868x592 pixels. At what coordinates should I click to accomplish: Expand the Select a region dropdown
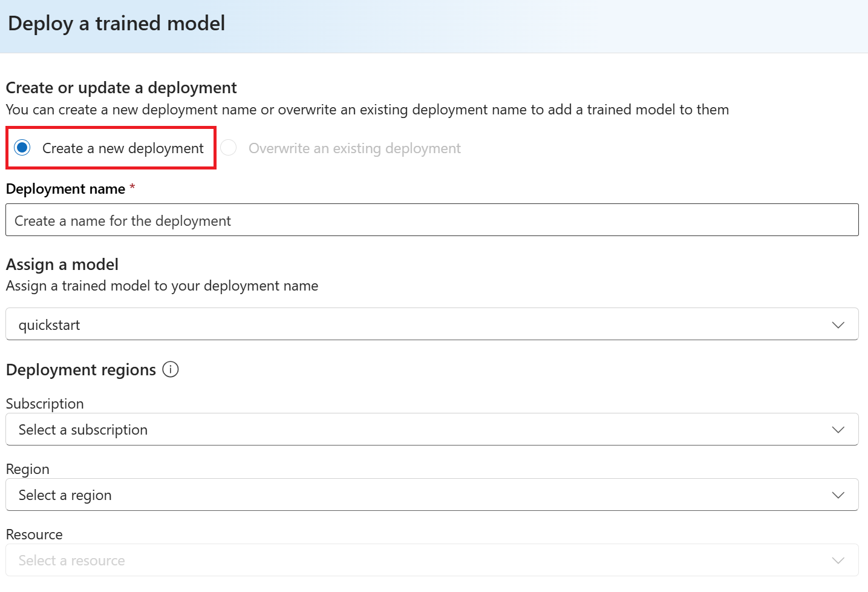[423, 495]
